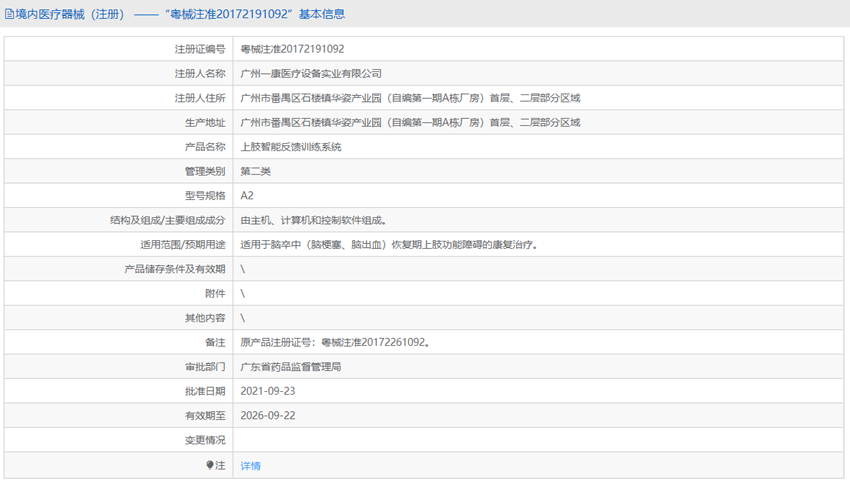Click the 型号规格 label

coord(205,196)
